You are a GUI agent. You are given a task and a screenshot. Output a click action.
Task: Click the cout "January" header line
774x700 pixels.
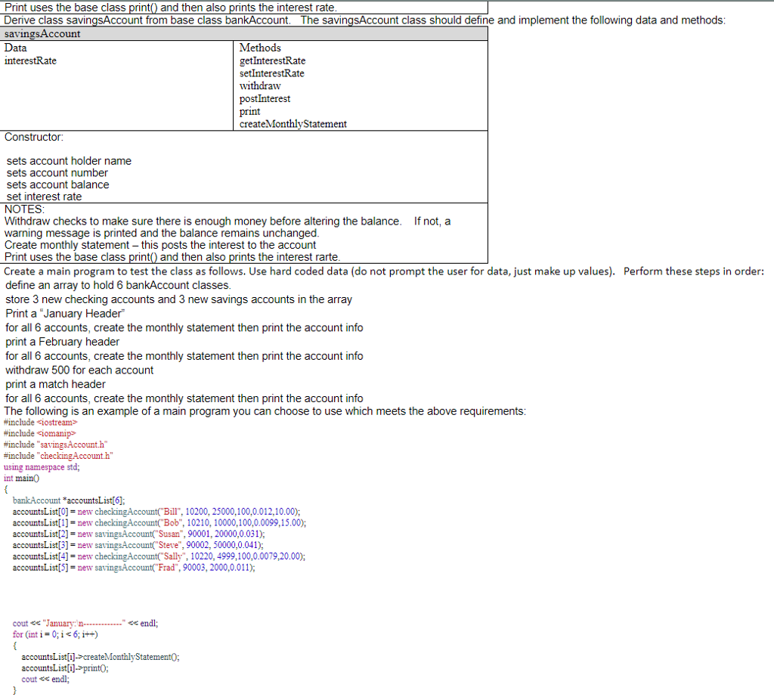click(85, 624)
